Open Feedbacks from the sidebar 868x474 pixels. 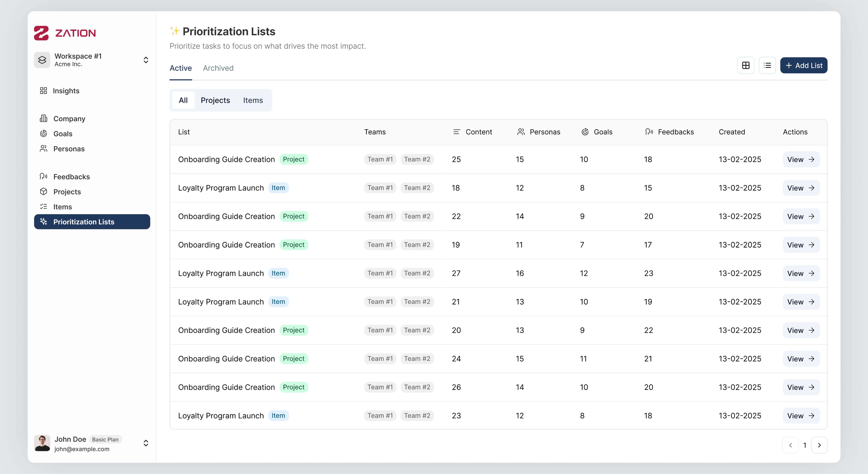click(71, 177)
